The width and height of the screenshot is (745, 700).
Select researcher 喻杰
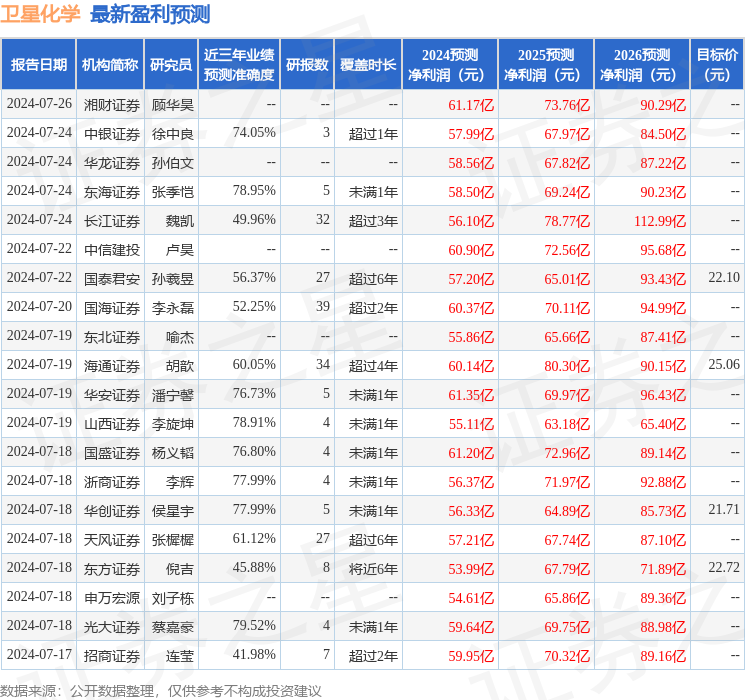pos(180,336)
